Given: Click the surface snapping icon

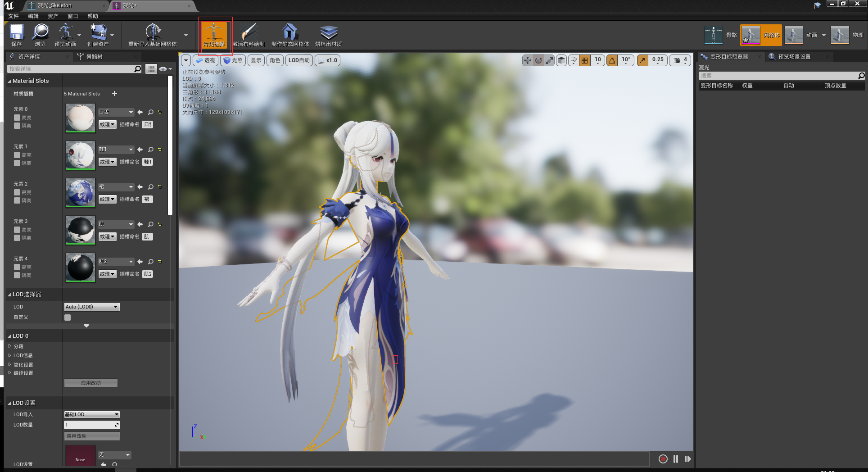Looking at the screenshot, I should tap(574, 60).
